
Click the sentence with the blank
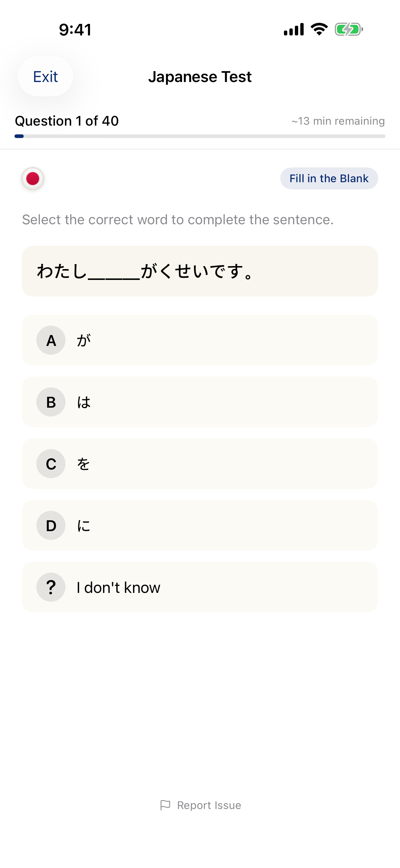click(x=200, y=271)
